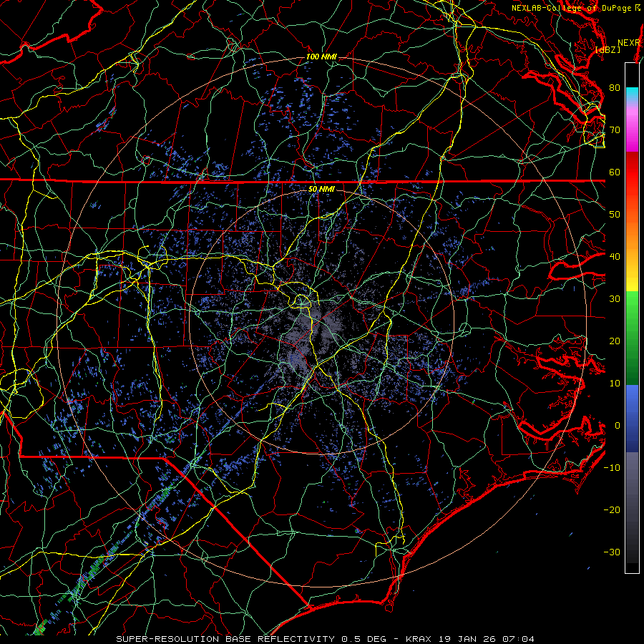Click the red segment of the color bar
This screenshot has height=644, width=644.
tap(632, 172)
